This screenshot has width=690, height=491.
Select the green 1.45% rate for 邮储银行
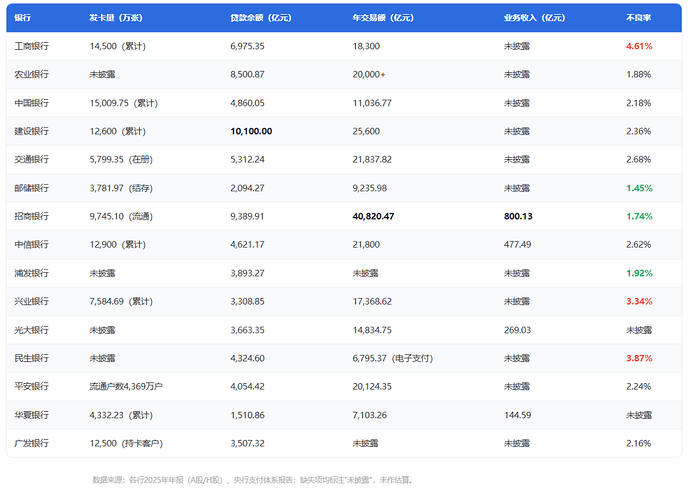point(639,188)
